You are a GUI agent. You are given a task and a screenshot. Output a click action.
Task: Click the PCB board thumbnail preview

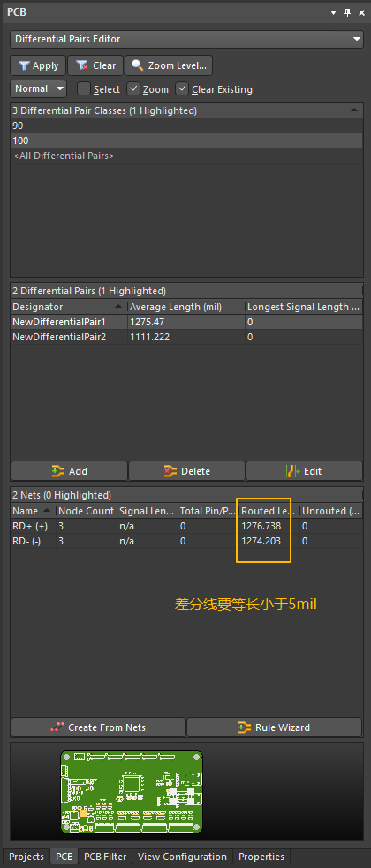coord(132,792)
